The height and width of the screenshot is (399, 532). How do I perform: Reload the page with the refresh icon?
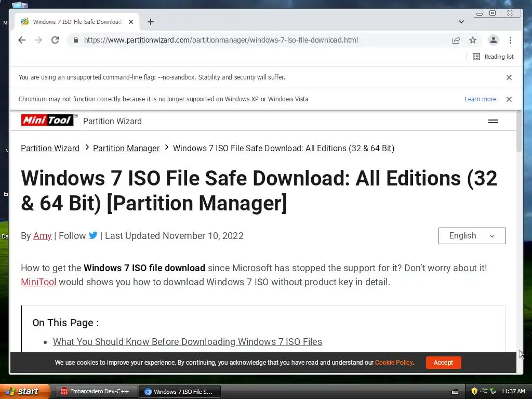coord(55,40)
